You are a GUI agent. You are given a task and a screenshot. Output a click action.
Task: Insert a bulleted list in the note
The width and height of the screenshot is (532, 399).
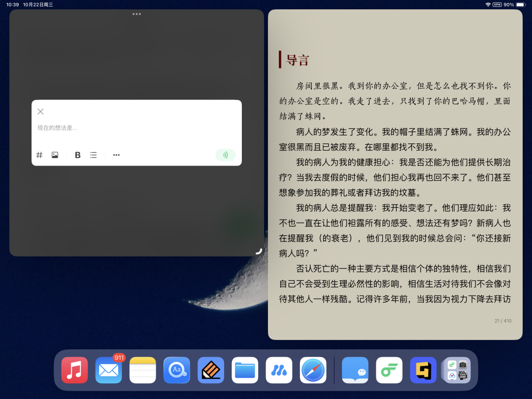[x=93, y=155]
